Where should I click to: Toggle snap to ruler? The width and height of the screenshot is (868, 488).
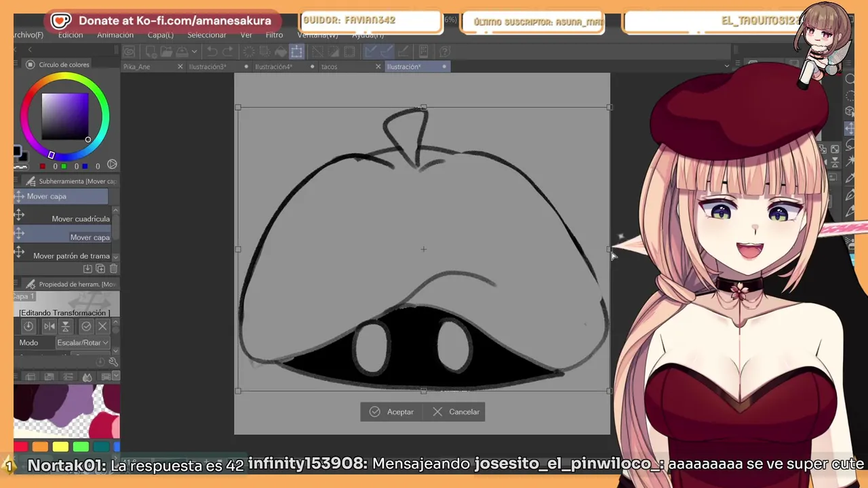tap(370, 52)
